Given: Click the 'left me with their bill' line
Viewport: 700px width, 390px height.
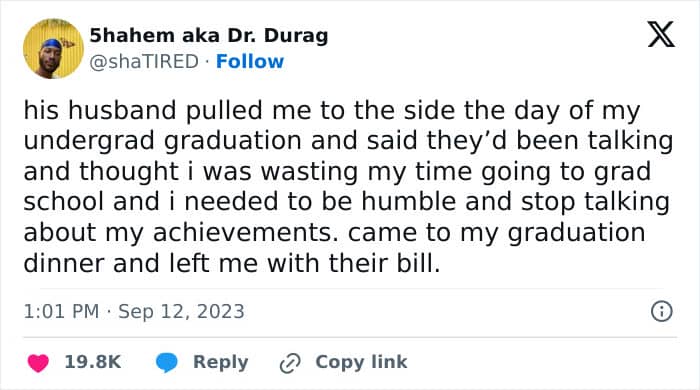Looking at the screenshot, I should pyautogui.click(x=232, y=263).
